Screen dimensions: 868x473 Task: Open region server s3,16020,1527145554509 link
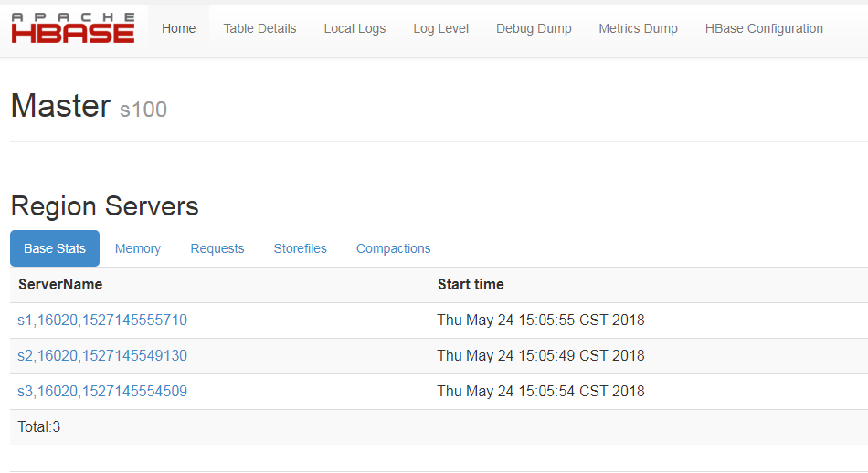(102, 392)
